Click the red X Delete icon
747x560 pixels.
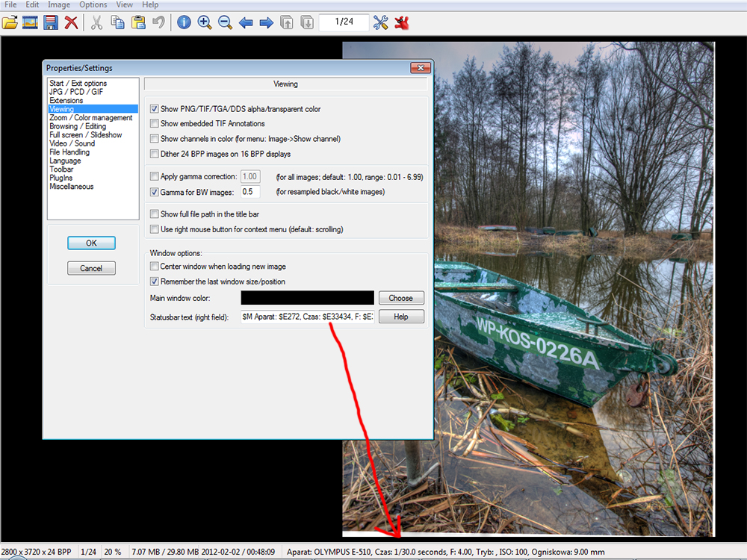71,22
